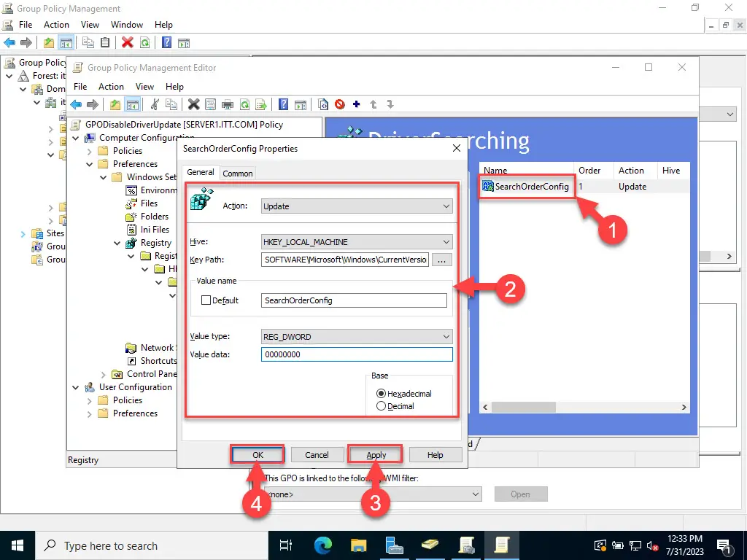Click printer icon in Editor toolbar
Viewport: 747px width, 560px height.
[x=228, y=104]
